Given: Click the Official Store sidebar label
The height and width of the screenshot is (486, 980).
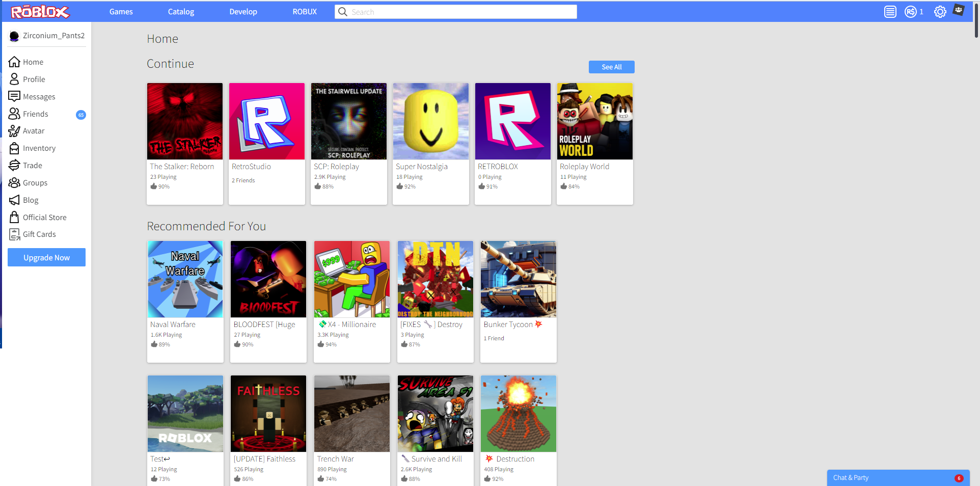Looking at the screenshot, I should (45, 217).
